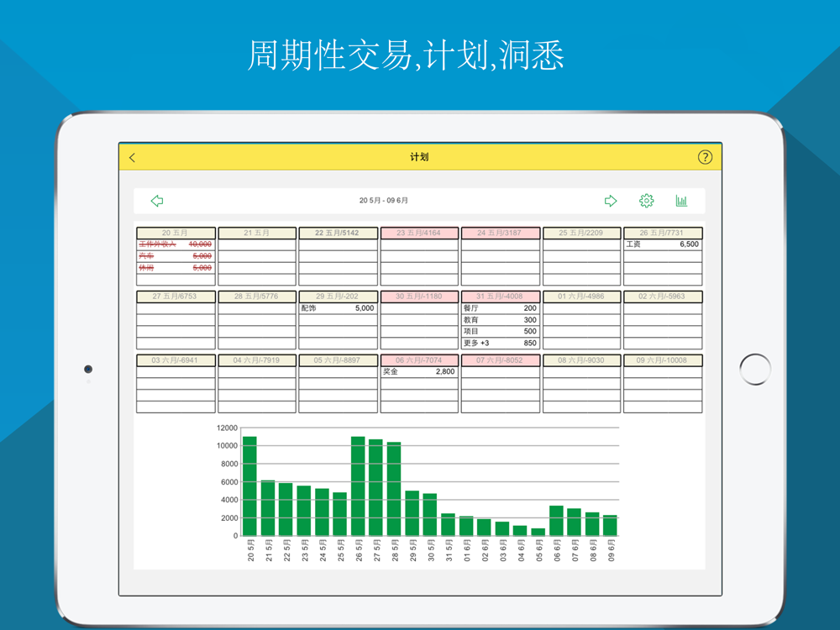Image resolution: width=840 pixels, height=630 pixels.
Task: Open the 27 五月/6753 day header
Action: pyautogui.click(x=176, y=297)
